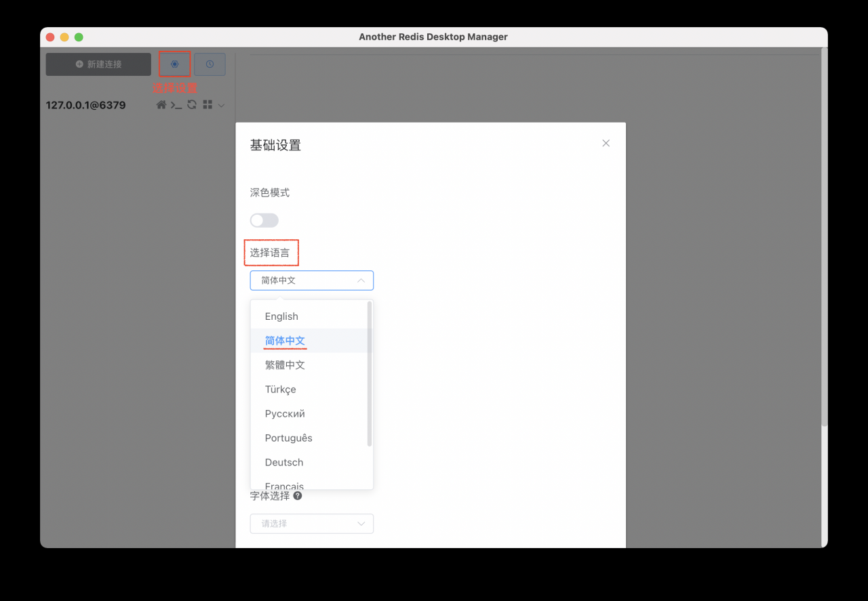Click the home icon for the connection
The image size is (868, 601).
tap(161, 105)
